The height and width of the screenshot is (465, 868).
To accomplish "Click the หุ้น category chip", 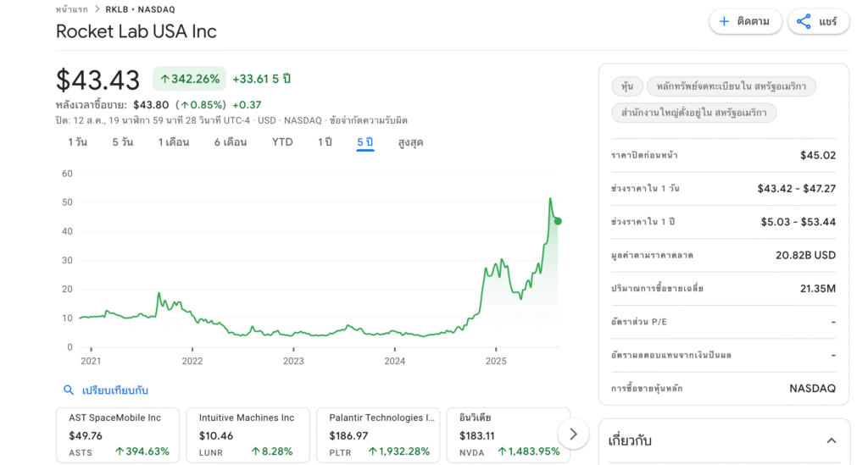I will [627, 86].
